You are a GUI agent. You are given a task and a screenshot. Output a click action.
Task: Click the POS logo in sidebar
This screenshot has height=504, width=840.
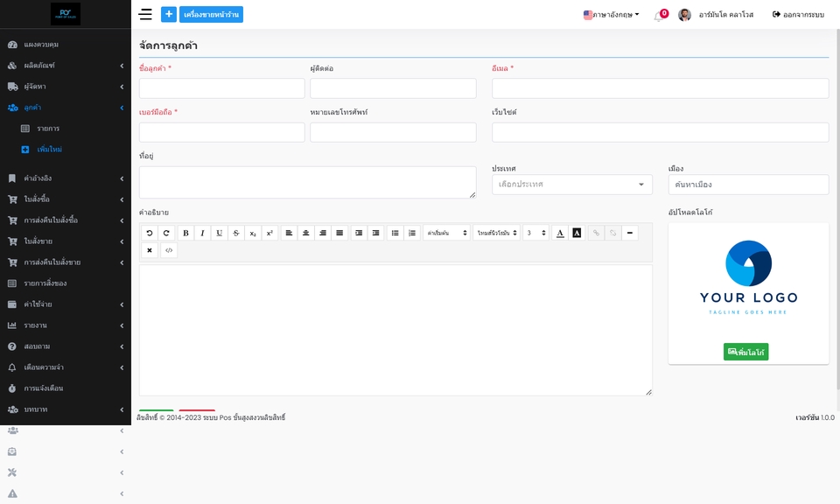pos(66,14)
